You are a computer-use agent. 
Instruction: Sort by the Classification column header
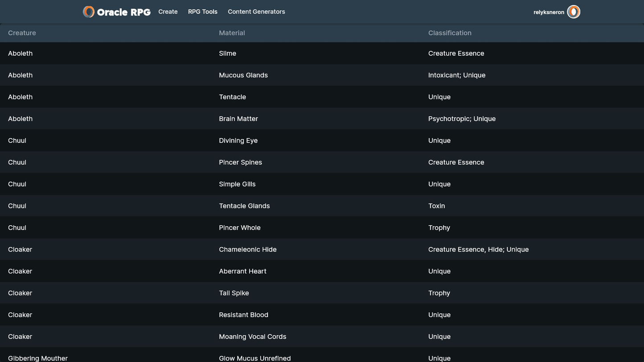click(450, 33)
